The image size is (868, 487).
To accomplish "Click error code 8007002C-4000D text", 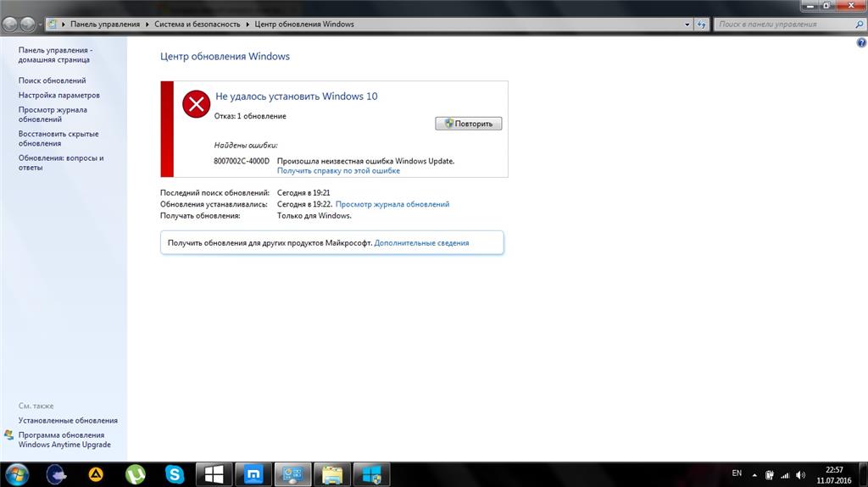I will (242, 161).
